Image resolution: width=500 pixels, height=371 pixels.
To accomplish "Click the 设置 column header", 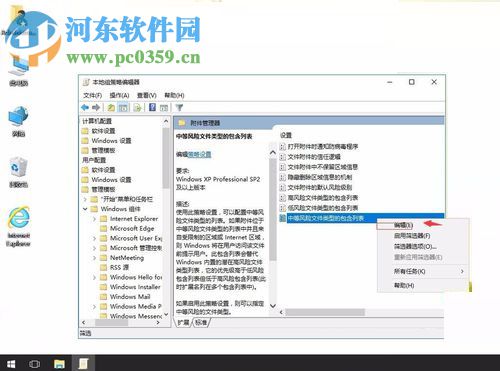I will coord(286,135).
